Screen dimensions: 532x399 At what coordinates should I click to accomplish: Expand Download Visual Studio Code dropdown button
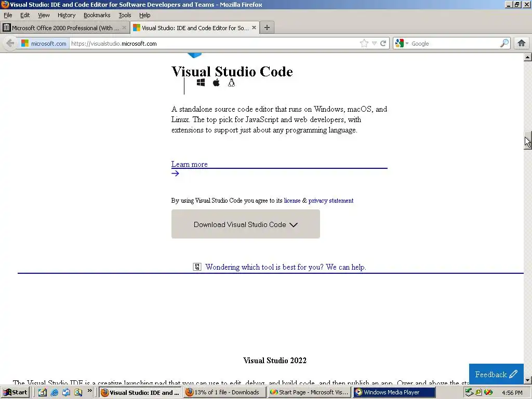(x=246, y=224)
